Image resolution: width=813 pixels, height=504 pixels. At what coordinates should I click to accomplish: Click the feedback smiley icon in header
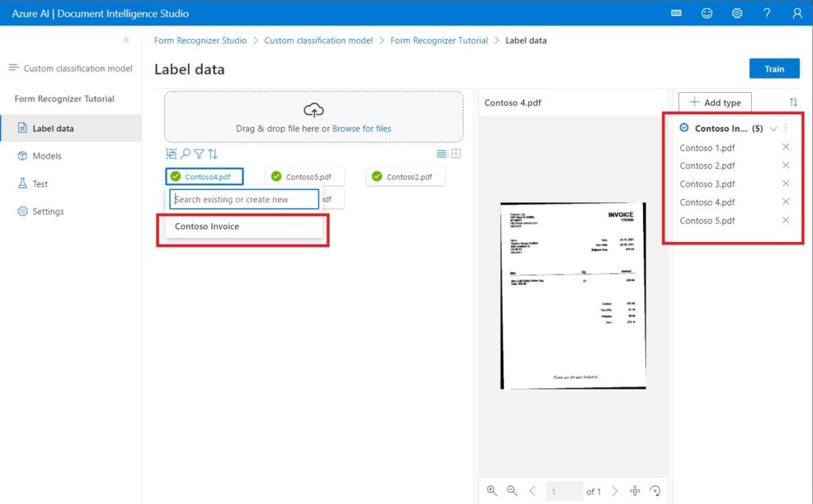tap(707, 13)
